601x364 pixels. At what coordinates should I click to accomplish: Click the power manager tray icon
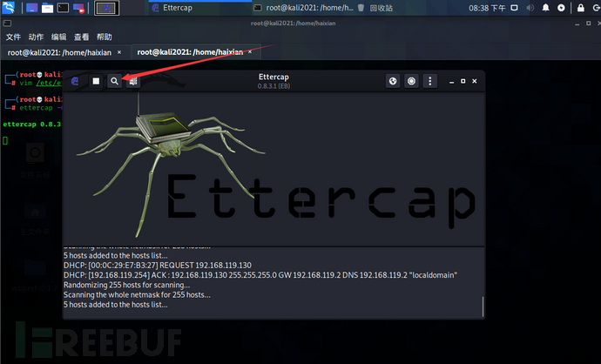click(x=561, y=8)
